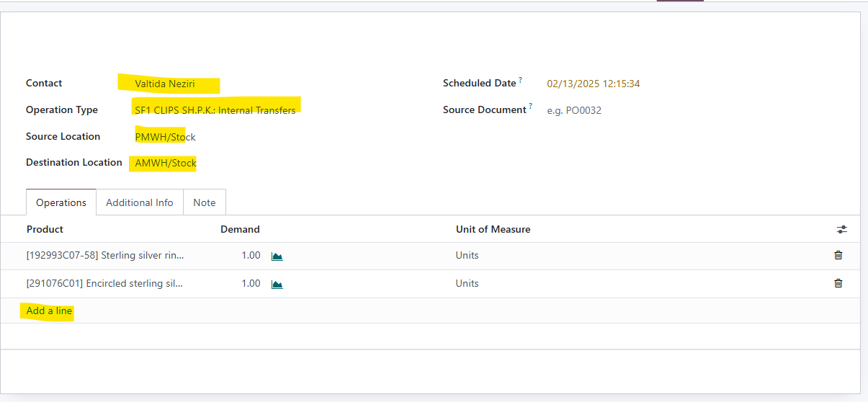Switch to the Additional Info tab
The image size is (868, 402).
coord(140,202)
